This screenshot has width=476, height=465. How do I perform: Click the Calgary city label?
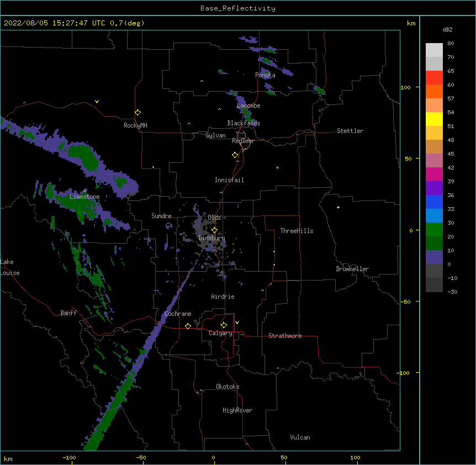pyautogui.click(x=220, y=333)
